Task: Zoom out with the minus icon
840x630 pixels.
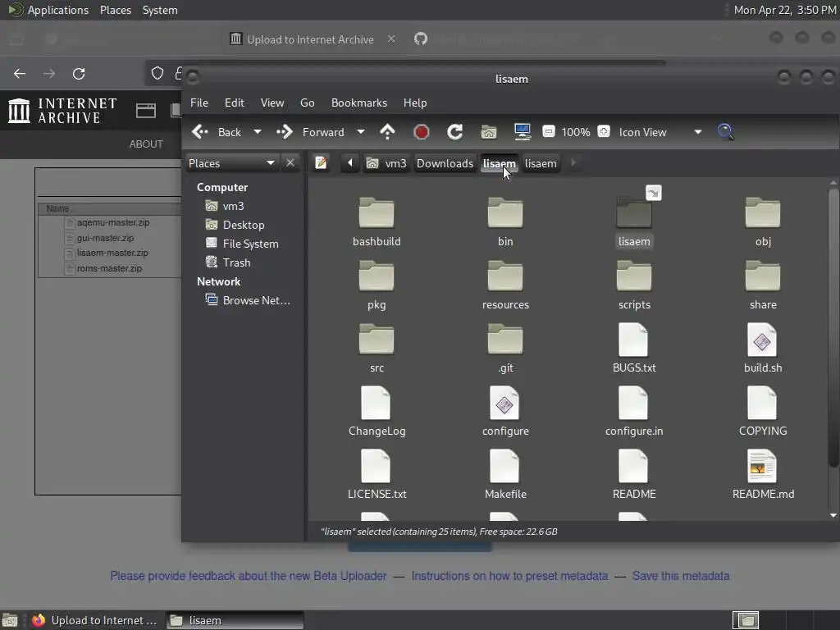Action: click(x=548, y=132)
